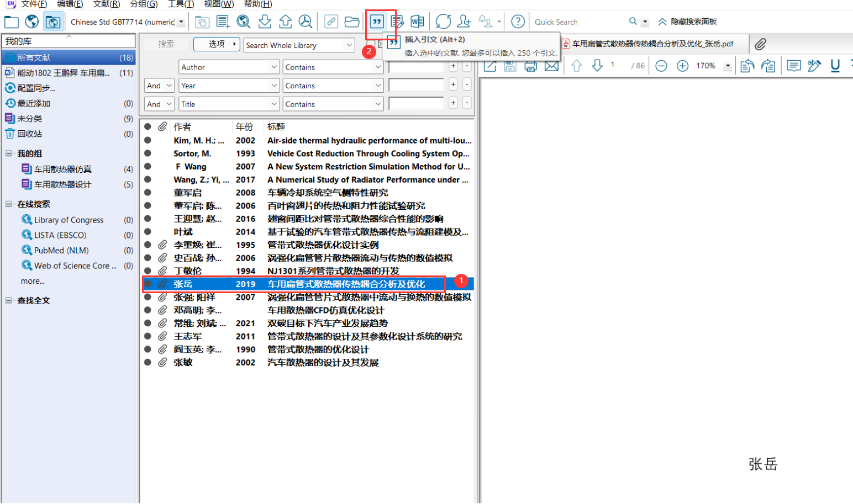
Task: Click the Print PDF icon
Action: point(531,66)
